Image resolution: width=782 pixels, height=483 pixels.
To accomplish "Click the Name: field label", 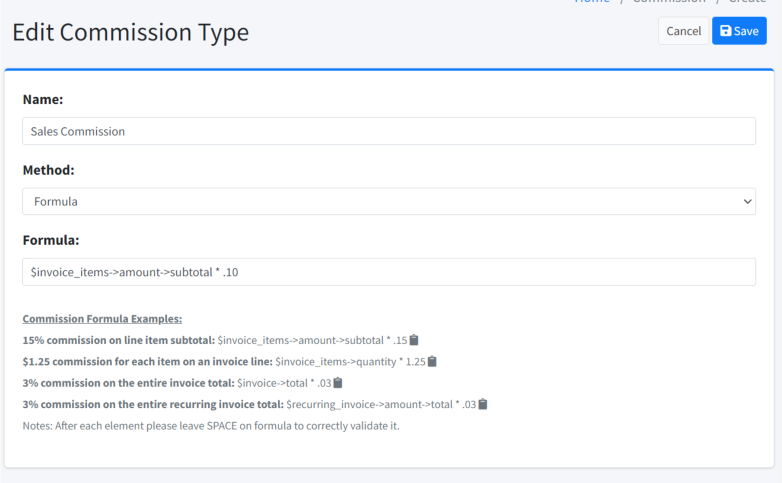I will tap(43, 100).
